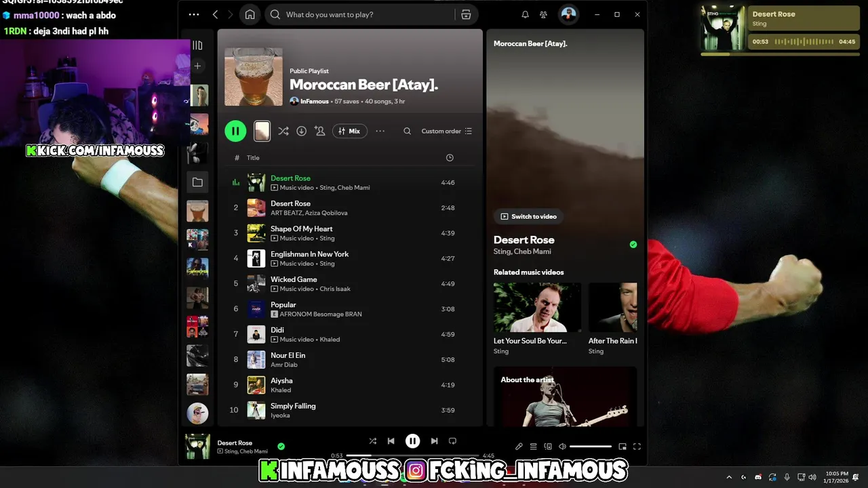
Task: Invite collaborators to playlist
Action: pos(320,131)
